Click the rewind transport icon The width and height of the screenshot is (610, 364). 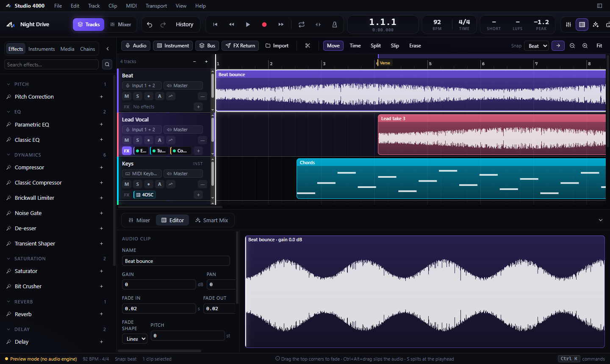(x=231, y=25)
